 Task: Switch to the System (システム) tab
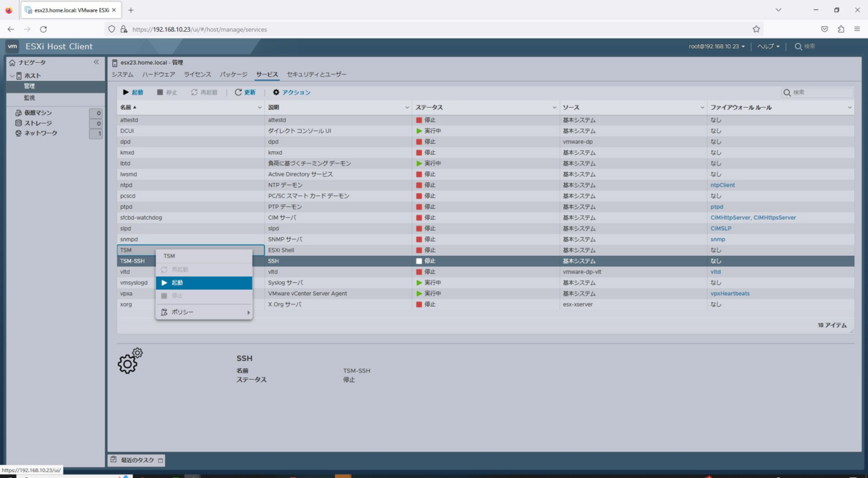click(x=122, y=74)
